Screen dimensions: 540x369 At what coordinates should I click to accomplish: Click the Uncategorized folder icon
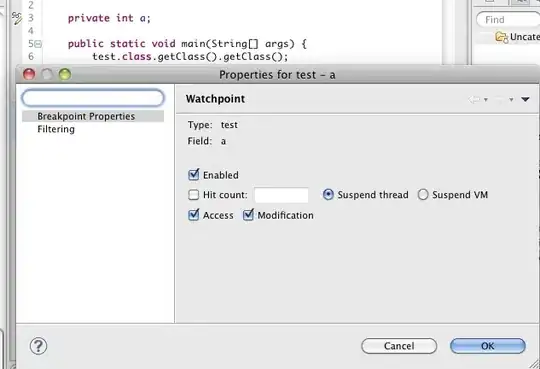pyautogui.click(x=501, y=37)
